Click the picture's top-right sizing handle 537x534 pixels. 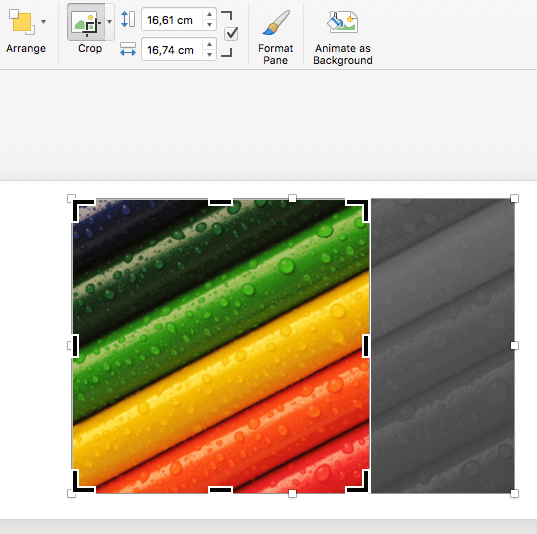click(x=514, y=198)
